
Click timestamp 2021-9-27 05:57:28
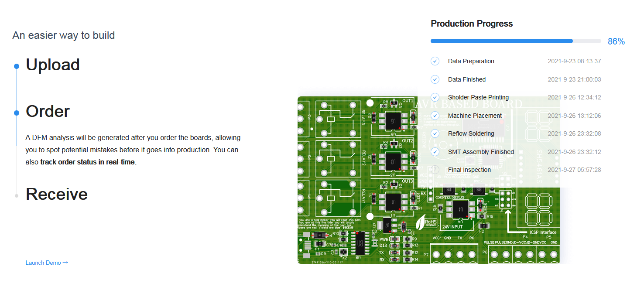coord(574,170)
